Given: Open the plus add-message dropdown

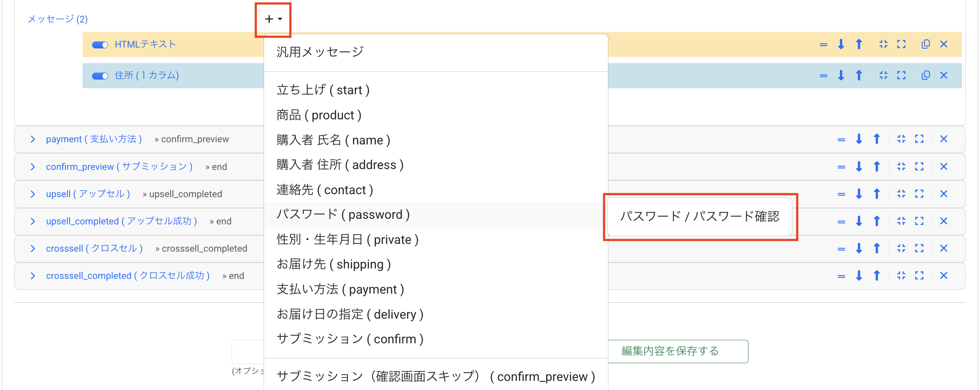Looking at the screenshot, I should point(273,19).
